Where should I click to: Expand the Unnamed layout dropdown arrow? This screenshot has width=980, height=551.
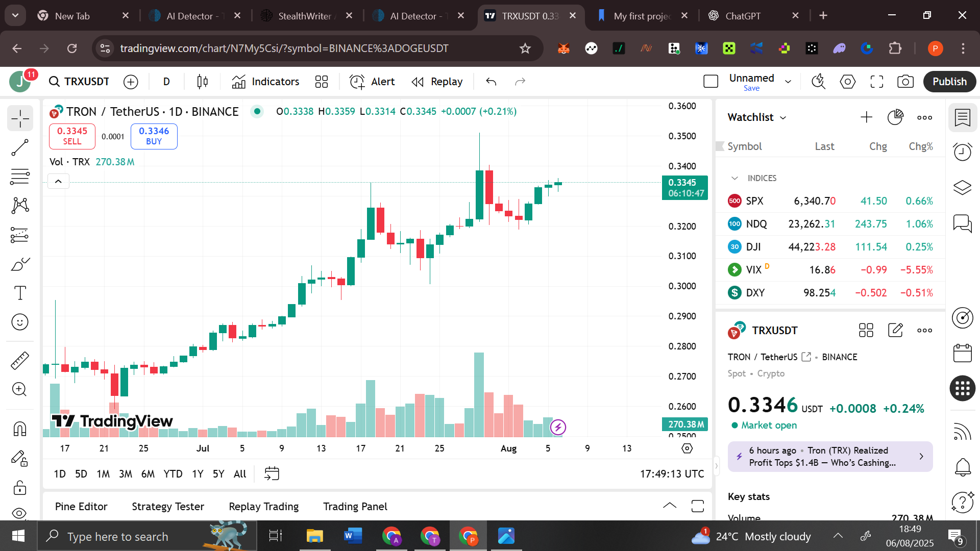[x=788, y=82]
